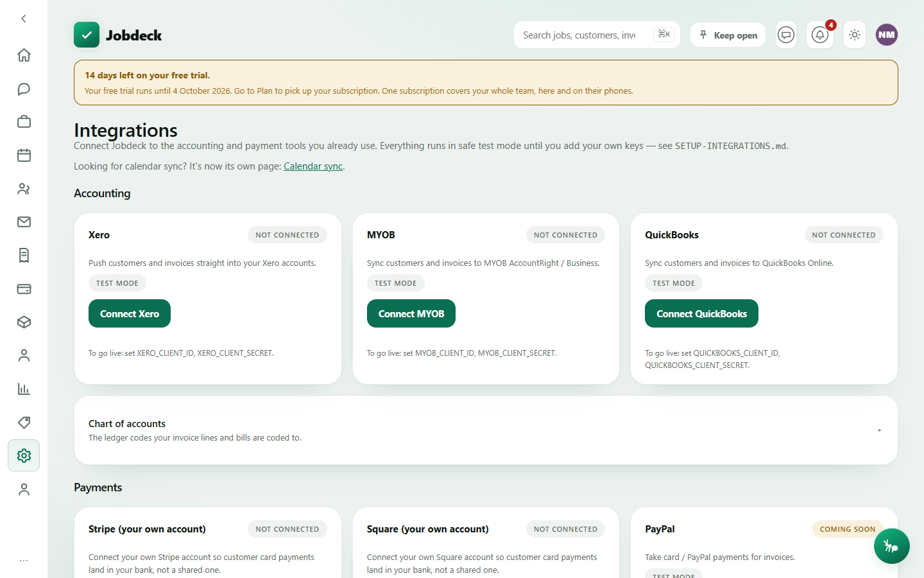
Task: Click the Xero NOT CONNECTED status badge
Action: click(287, 235)
